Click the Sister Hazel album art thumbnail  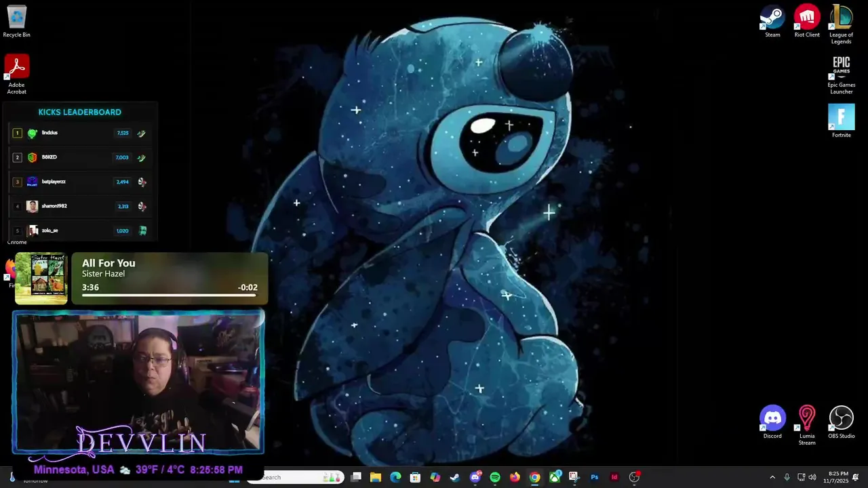(x=41, y=279)
